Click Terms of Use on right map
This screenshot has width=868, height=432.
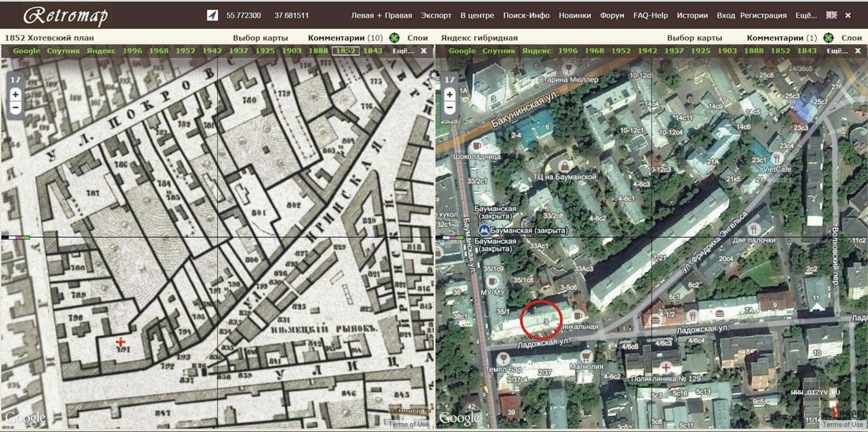point(843,424)
